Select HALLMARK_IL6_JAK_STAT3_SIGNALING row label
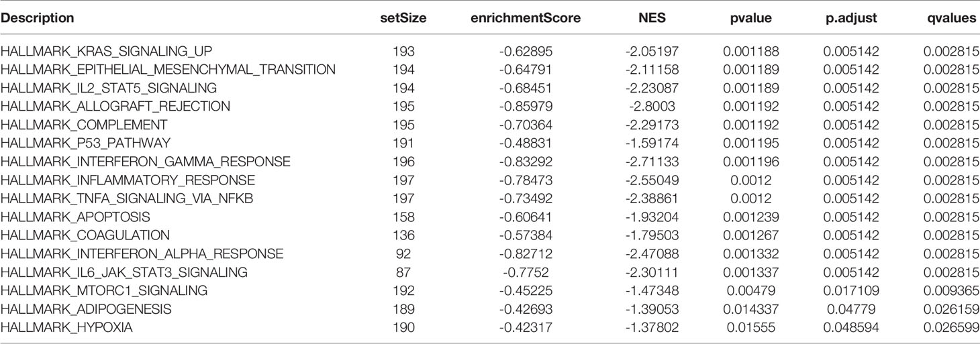 125,272
